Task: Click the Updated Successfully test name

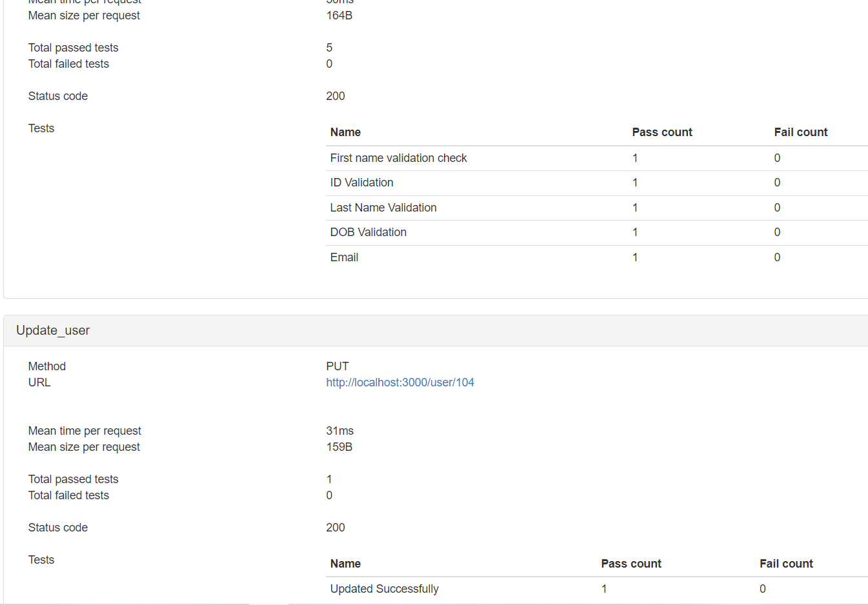Action: (384, 589)
